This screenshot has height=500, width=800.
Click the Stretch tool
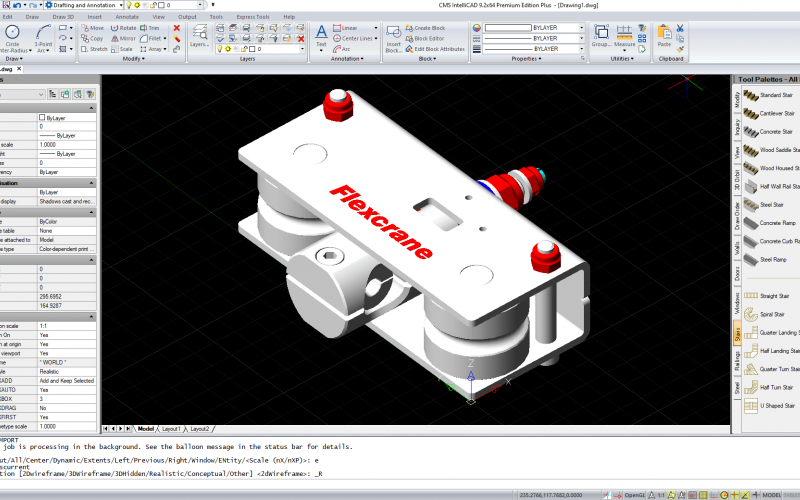pyautogui.click(x=94, y=49)
